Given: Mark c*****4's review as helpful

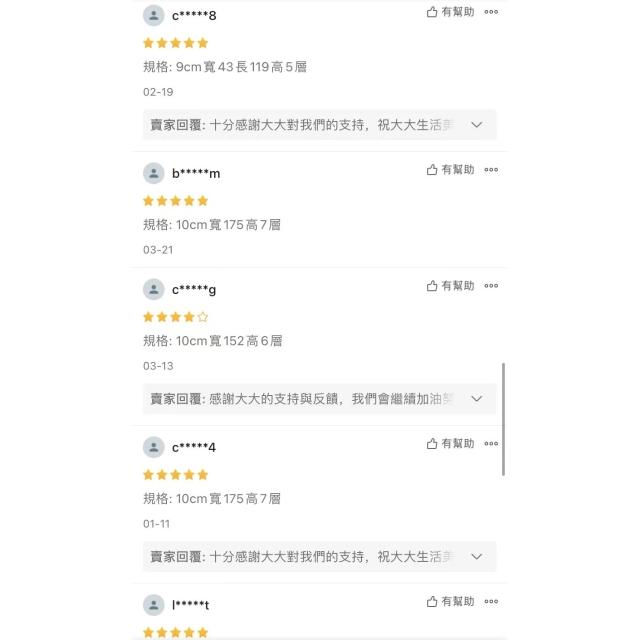Looking at the screenshot, I should click(x=450, y=444).
